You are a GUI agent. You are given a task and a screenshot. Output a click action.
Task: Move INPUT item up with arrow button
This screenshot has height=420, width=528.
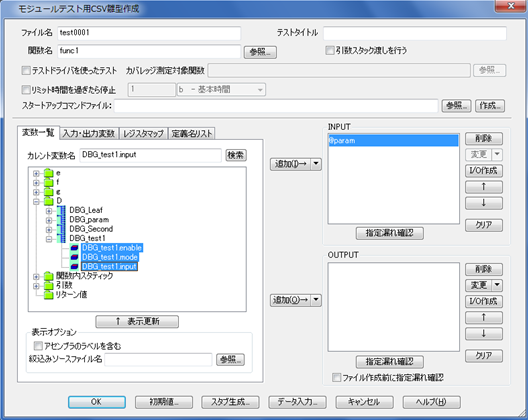point(484,187)
